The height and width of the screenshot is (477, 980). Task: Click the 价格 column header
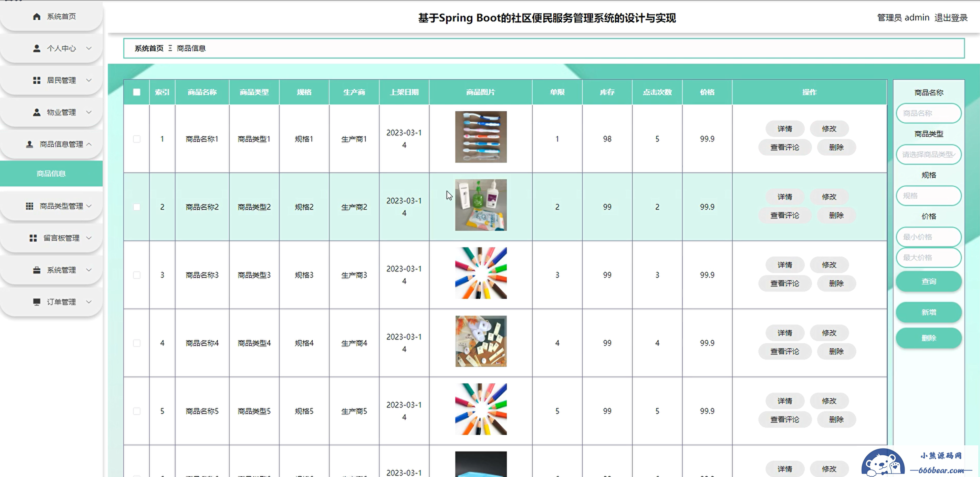tap(707, 92)
